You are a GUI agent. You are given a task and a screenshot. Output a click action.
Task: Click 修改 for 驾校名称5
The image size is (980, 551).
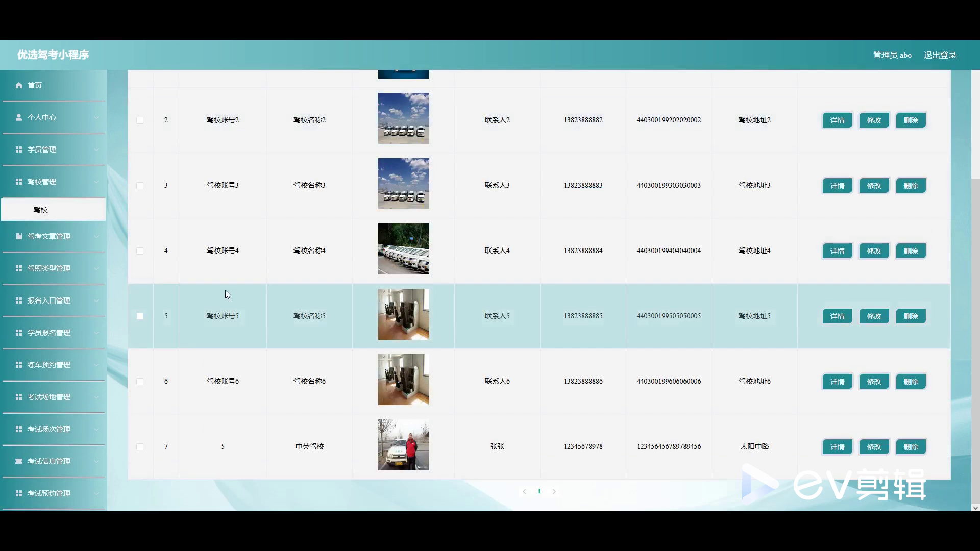(874, 316)
